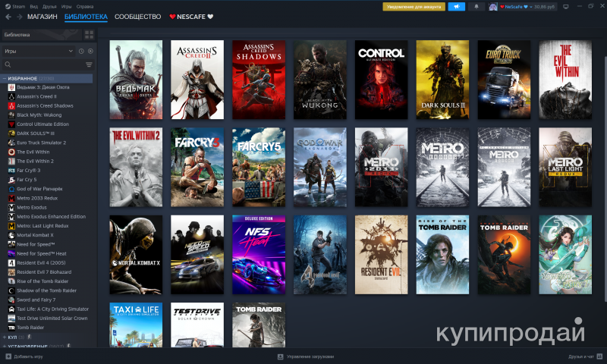Go back with the left arrow
Screen dimensions: 607x364
(x=8, y=17)
